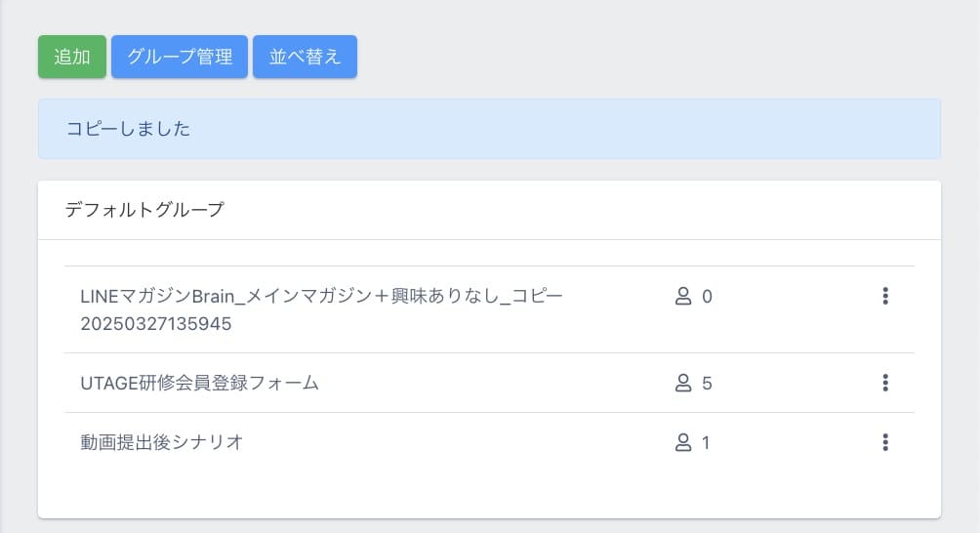980x533 pixels.
Task: Click the 並べ替え sort button
Action: 305,57
